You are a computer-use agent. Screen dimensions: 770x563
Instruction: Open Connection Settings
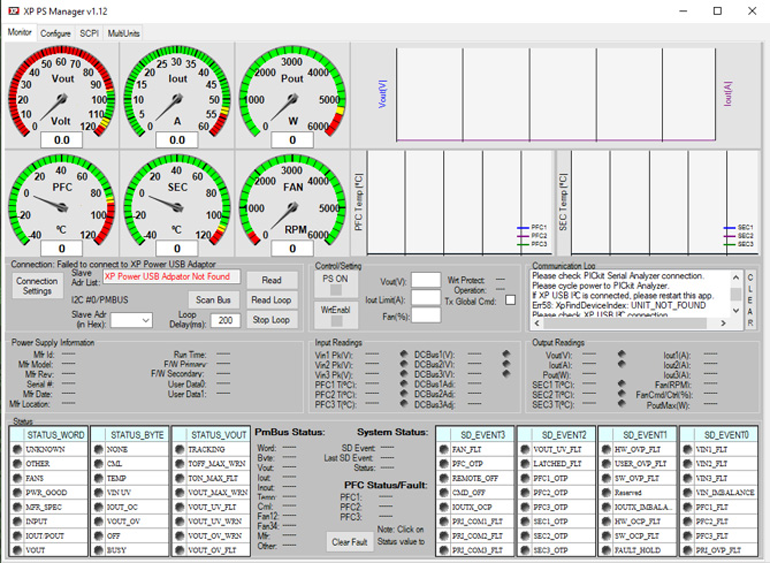coord(37,286)
